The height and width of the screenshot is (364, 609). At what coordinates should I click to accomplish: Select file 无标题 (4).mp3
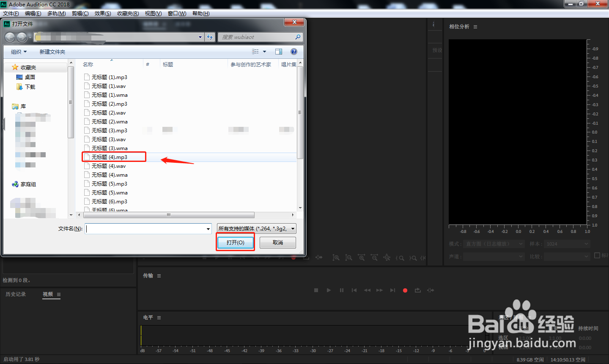[x=109, y=157]
